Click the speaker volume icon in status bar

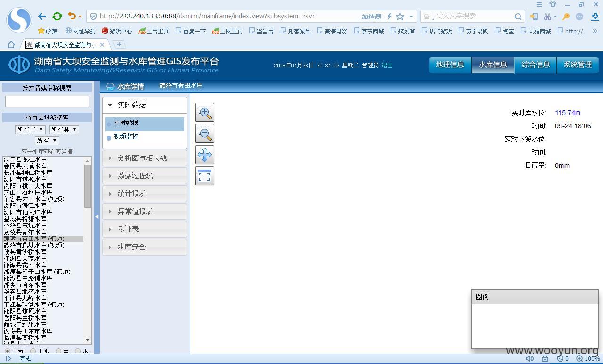pyautogui.click(x=530, y=359)
